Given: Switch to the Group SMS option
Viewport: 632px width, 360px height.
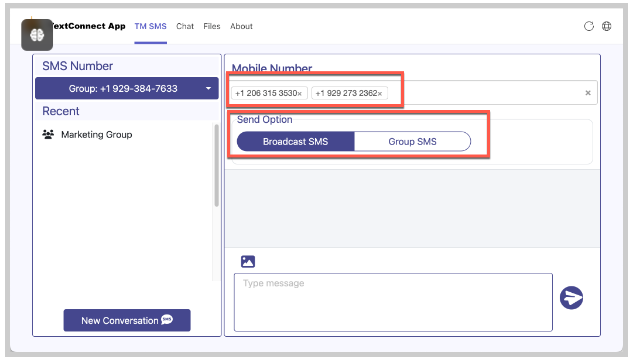Looking at the screenshot, I should pos(412,142).
